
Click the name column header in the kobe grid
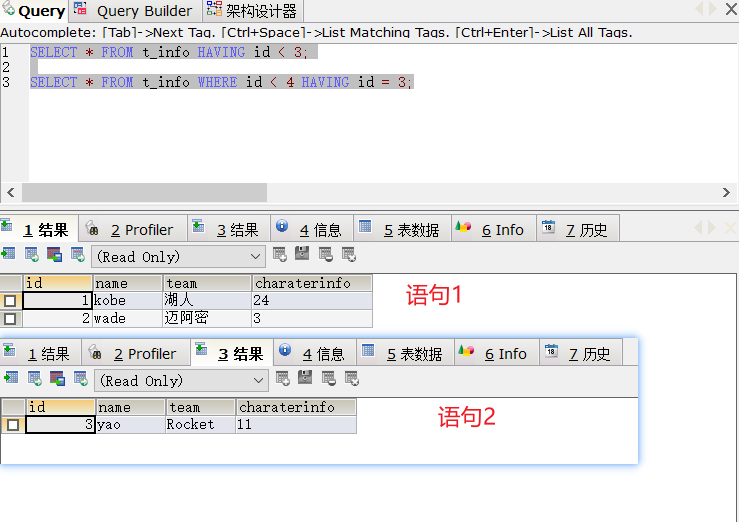point(128,283)
